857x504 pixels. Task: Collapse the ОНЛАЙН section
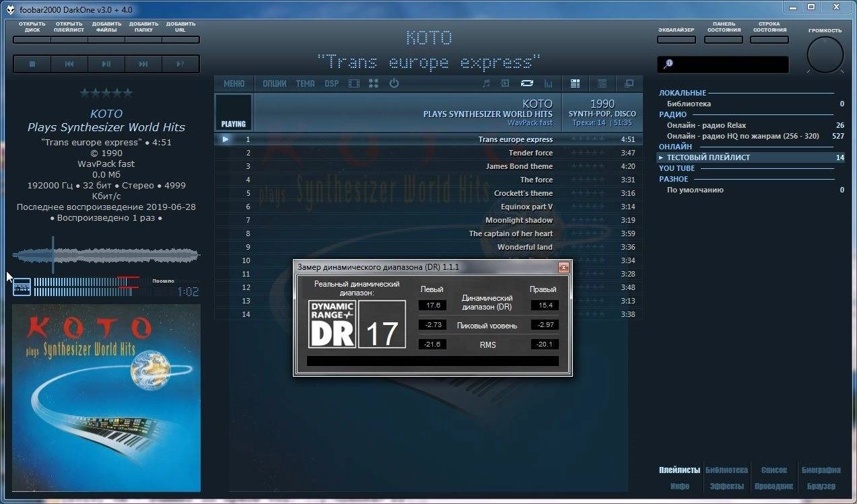pos(675,146)
